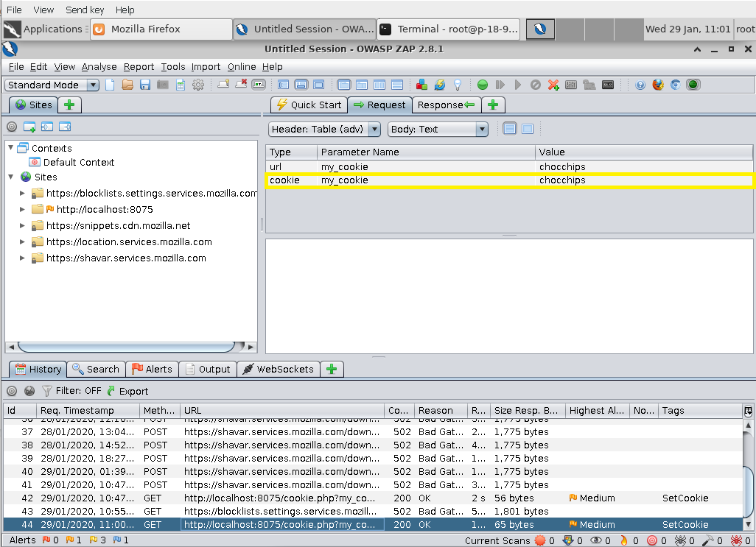Switch to the Alerts tab
756x547 pixels.
click(x=151, y=369)
